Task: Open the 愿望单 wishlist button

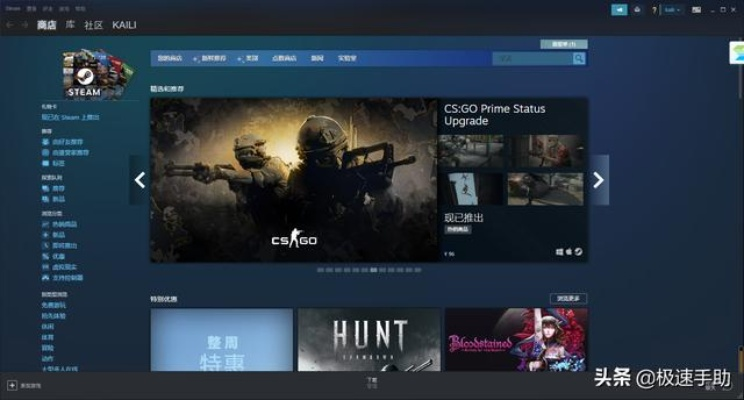Action: [x=564, y=44]
